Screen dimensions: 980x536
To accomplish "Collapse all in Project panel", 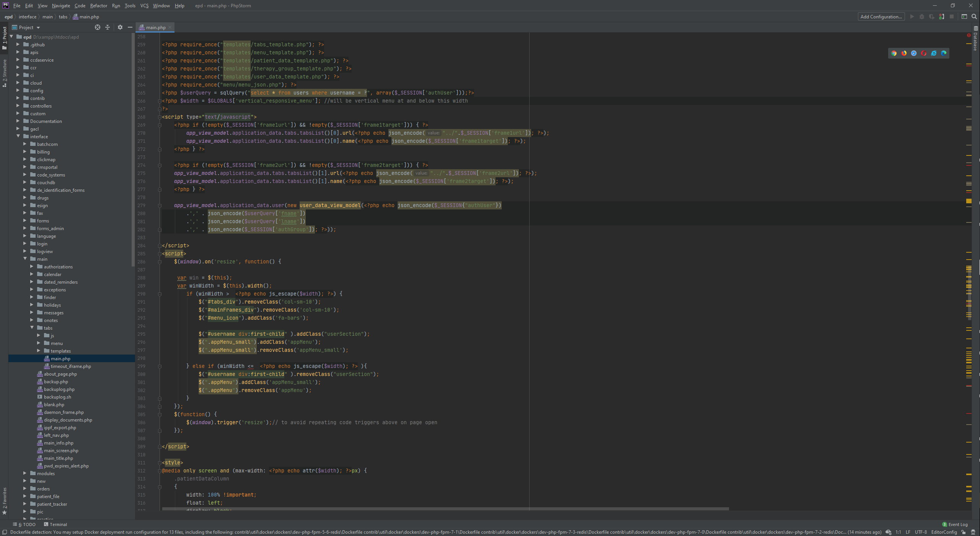I will pos(108,27).
